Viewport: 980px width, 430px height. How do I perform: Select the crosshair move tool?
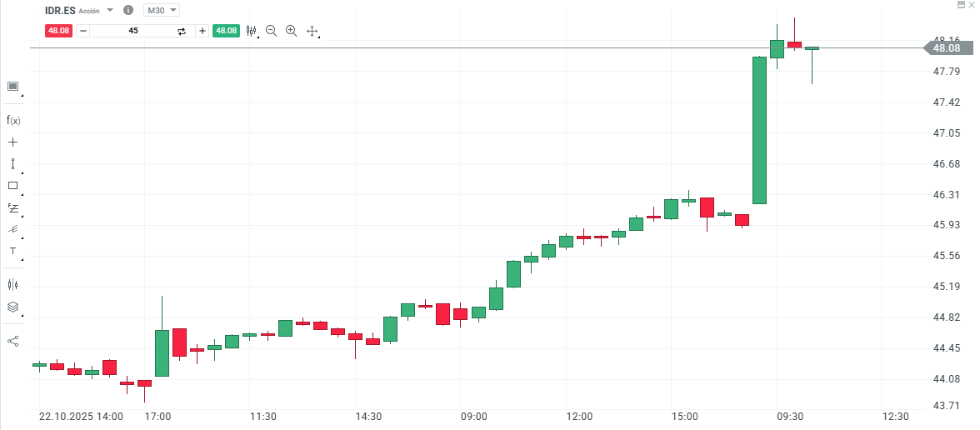[312, 31]
